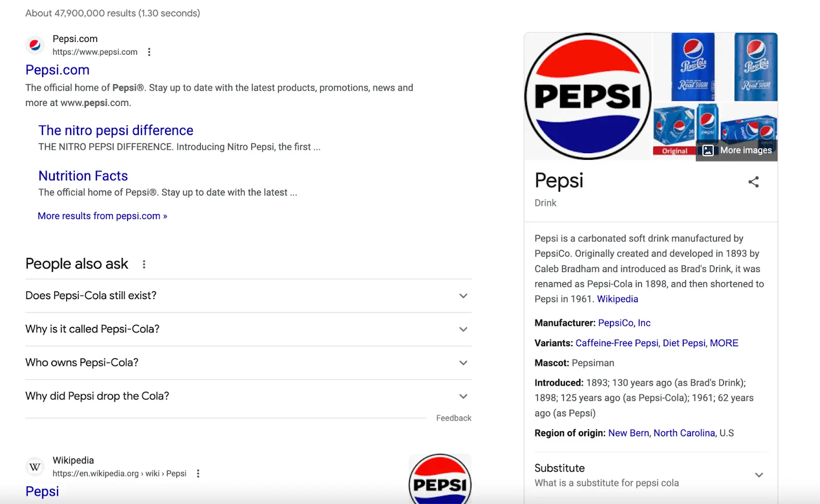
Task: Follow the Nutrition Facts sitelink
Action: (x=83, y=176)
